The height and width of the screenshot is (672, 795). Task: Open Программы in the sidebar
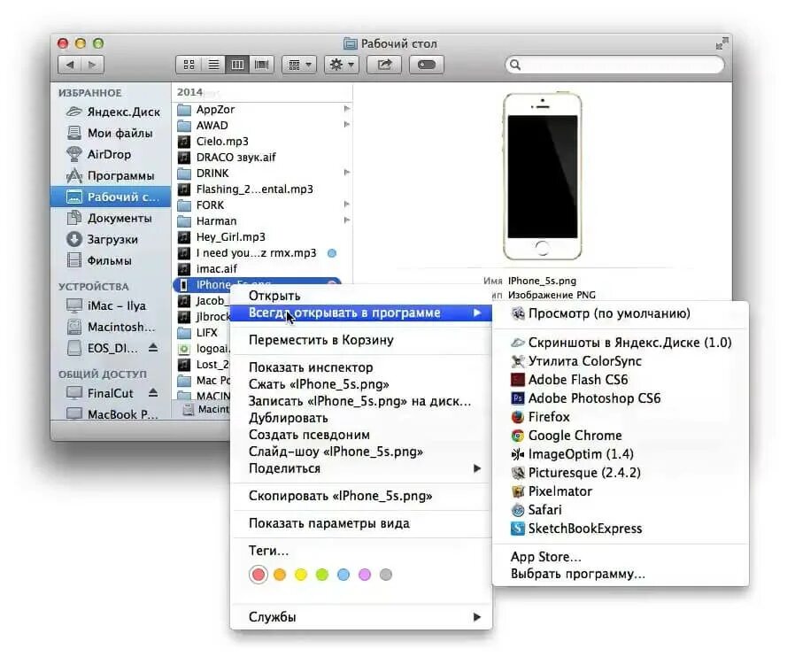point(112,175)
